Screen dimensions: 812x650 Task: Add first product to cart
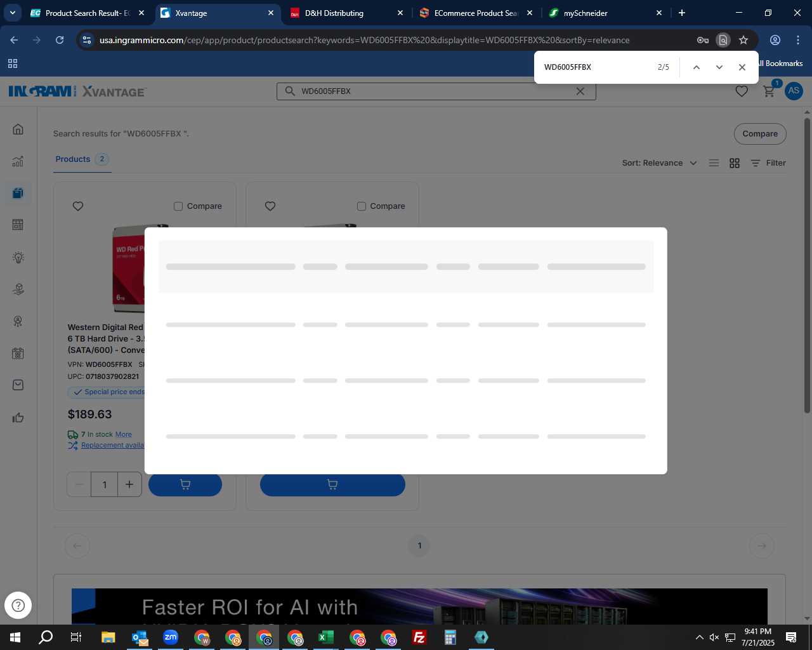(185, 484)
